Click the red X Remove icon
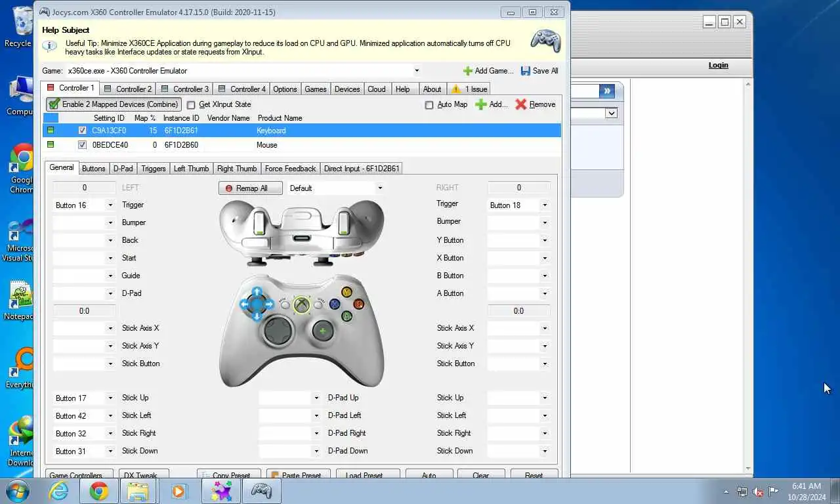The image size is (840, 504). 521,104
